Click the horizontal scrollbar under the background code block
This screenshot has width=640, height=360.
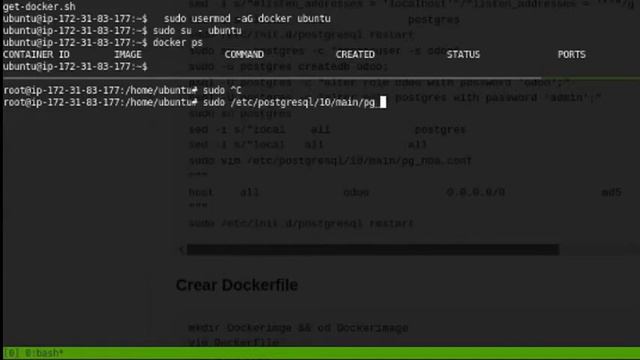point(373,250)
